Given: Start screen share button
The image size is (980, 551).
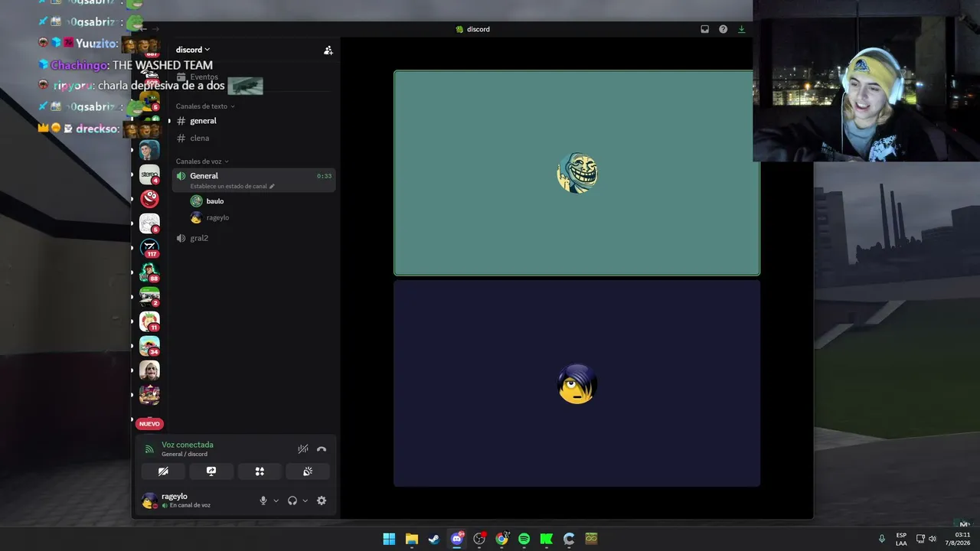Looking at the screenshot, I should coord(211,471).
